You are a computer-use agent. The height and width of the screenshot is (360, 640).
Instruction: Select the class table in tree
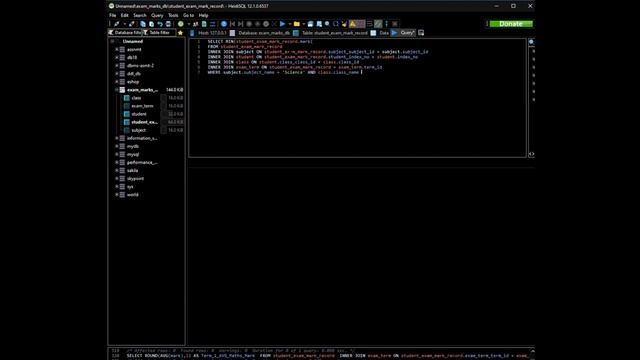(136, 98)
